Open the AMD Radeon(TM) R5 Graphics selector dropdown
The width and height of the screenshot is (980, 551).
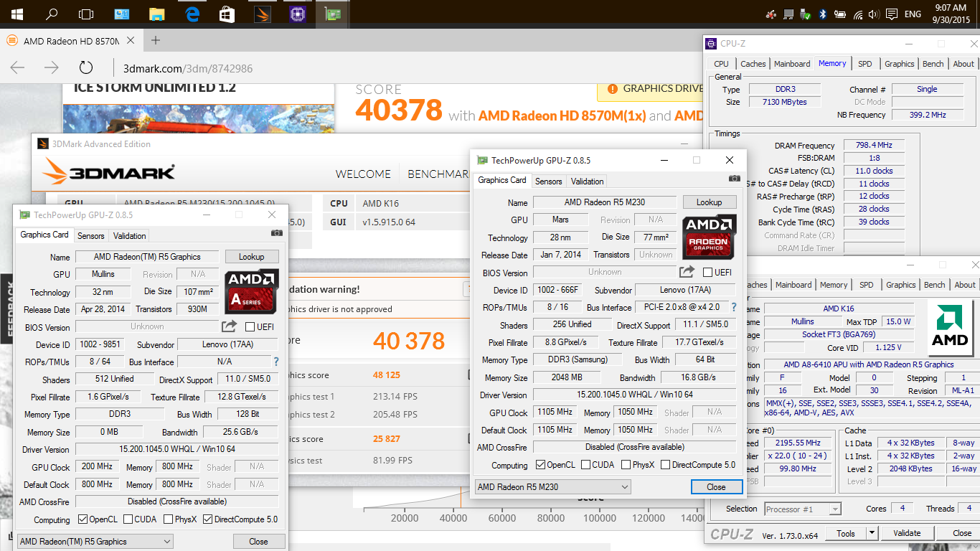pos(95,542)
